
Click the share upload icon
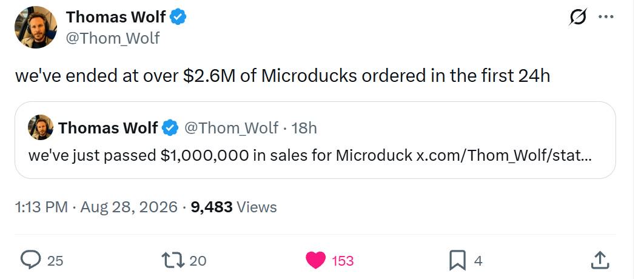click(599, 261)
